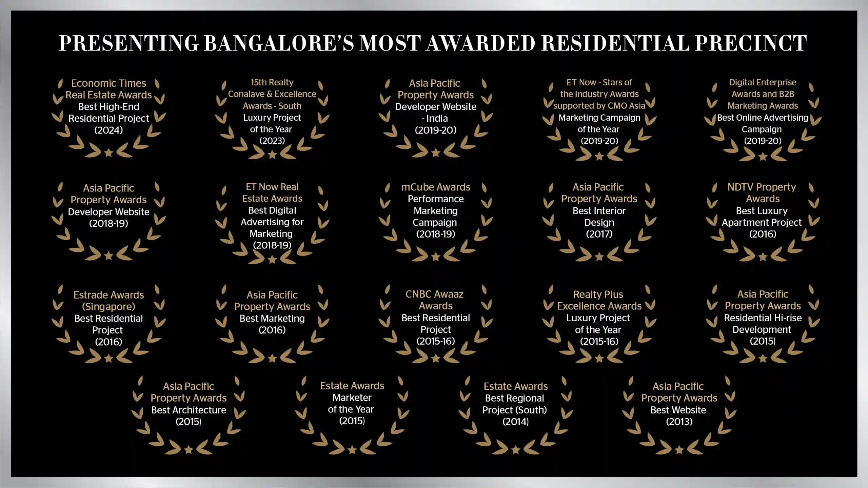Click the 'Presenting Bangalore's Most Awarded Residential Precinct' headline

(433, 43)
